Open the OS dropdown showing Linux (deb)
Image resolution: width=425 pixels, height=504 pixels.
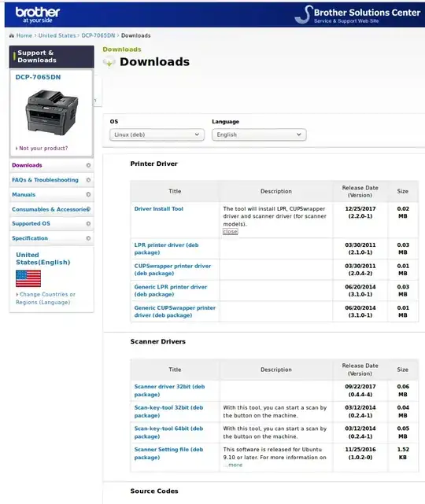coord(157,134)
